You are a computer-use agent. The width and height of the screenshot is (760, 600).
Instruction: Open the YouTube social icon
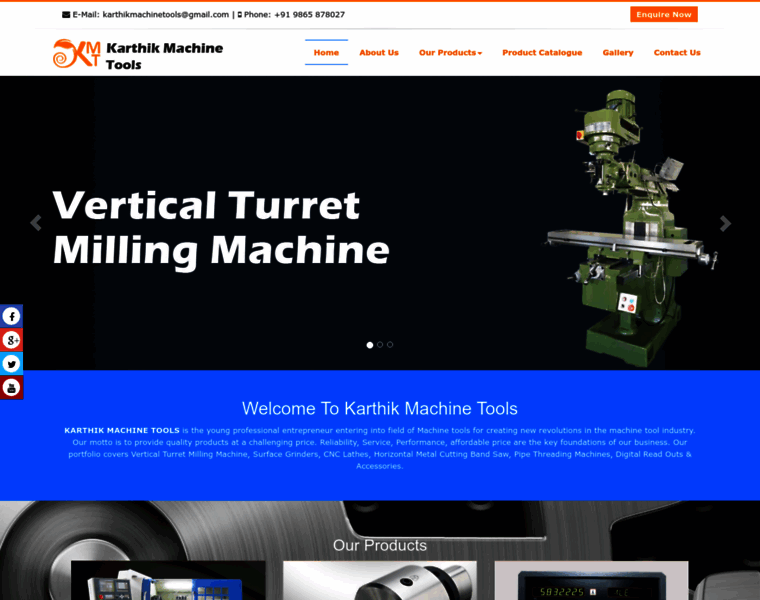11,388
